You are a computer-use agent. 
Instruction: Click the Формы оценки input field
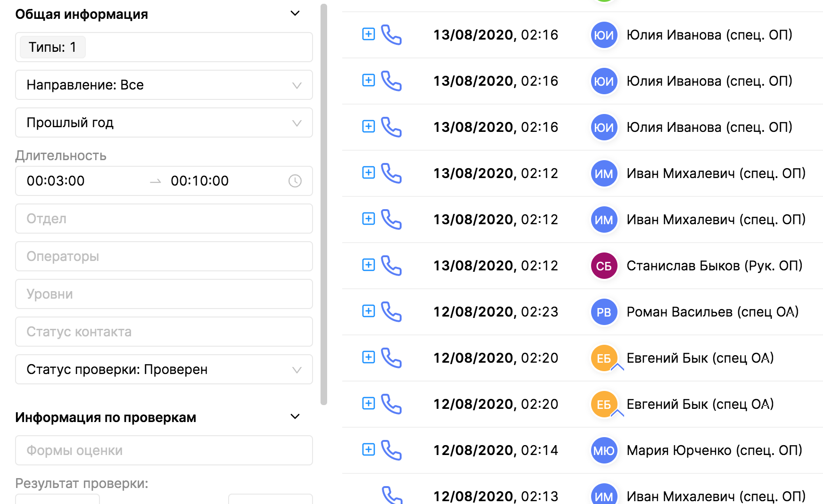click(164, 450)
